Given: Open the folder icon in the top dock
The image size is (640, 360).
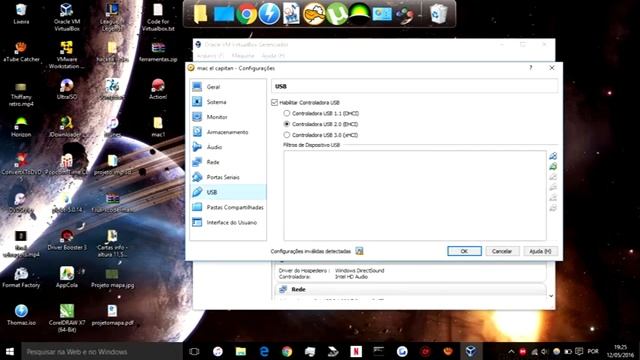Looking at the screenshot, I should coord(200,14).
